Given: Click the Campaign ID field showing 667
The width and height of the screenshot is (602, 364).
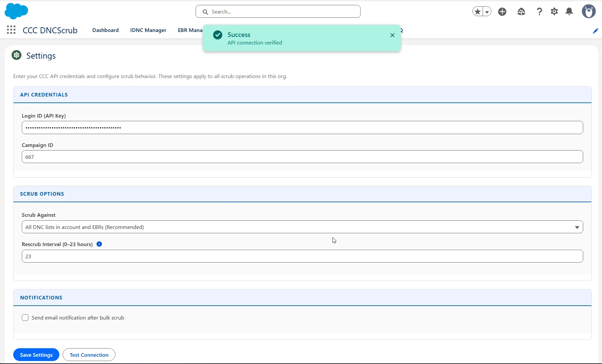Looking at the screenshot, I should coord(302,157).
